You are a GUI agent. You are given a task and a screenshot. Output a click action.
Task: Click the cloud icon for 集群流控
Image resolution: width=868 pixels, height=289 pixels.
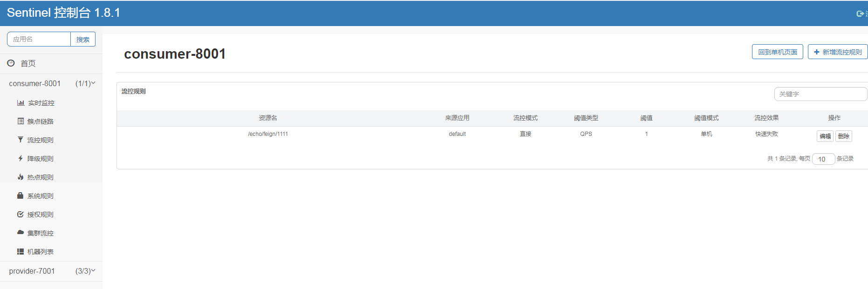[21, 232]
